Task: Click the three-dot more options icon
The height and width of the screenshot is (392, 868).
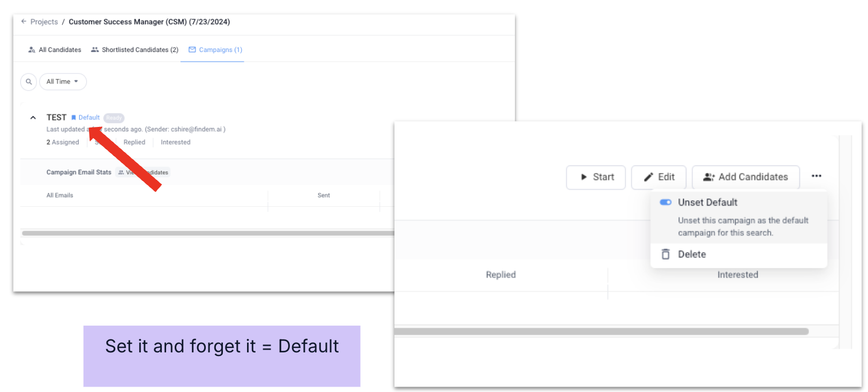Action: [x=816, y=176]
